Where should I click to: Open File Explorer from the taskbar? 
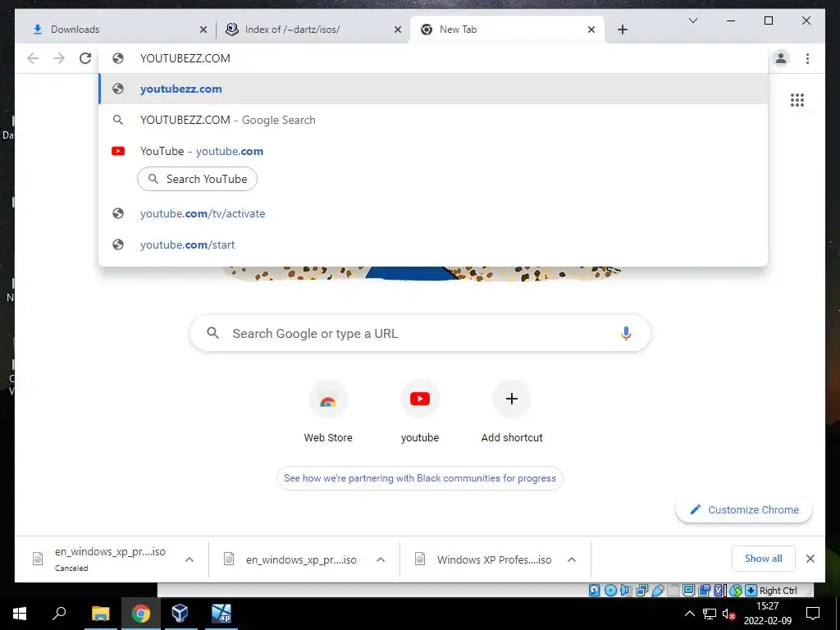(100, 614)
